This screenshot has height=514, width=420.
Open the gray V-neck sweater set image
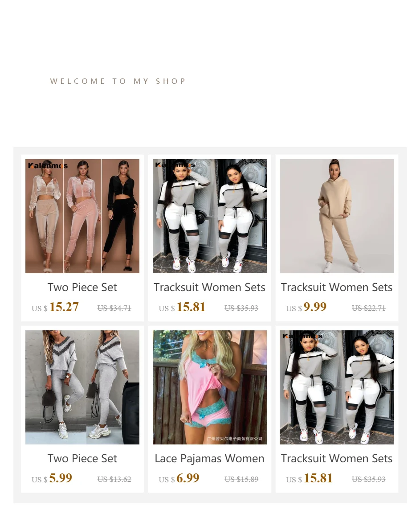click(82, 387)
